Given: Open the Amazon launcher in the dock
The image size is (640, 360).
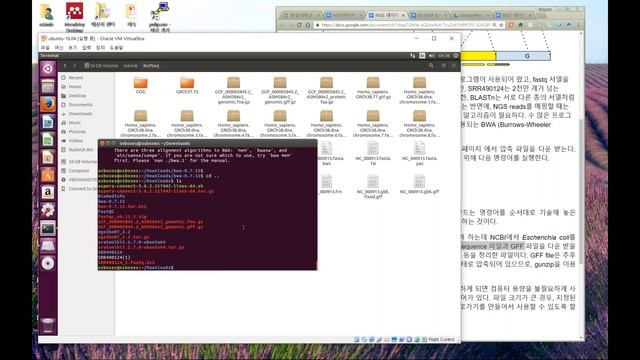Looking at the screenshot, I should (x=48, y=192).
